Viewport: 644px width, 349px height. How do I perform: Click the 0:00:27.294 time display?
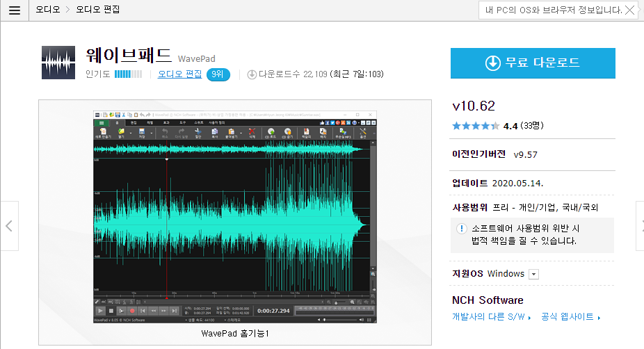(273, 311)
